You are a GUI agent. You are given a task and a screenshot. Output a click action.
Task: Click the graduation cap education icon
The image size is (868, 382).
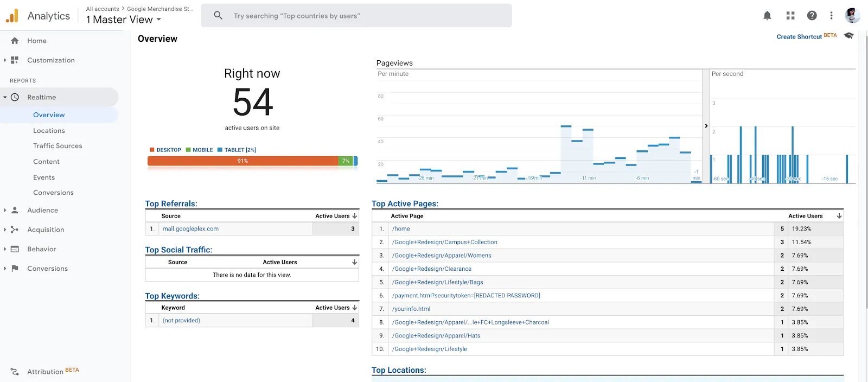click(x=849, y=36)
